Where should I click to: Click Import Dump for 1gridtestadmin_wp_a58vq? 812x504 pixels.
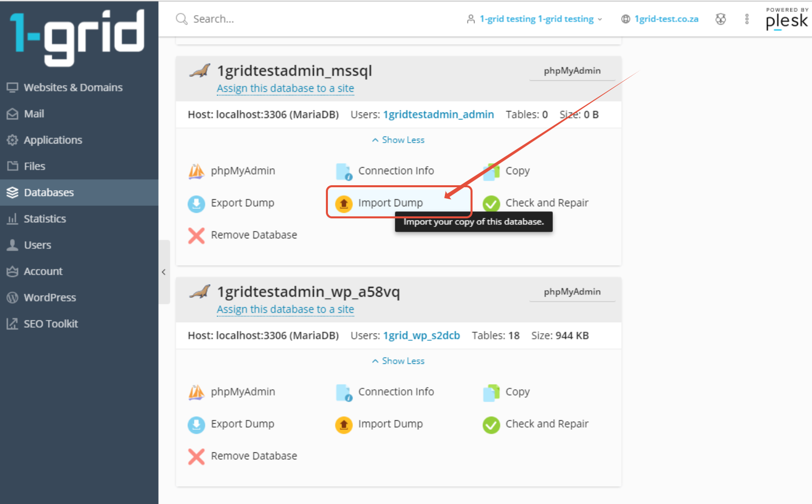tap(379, 424)
